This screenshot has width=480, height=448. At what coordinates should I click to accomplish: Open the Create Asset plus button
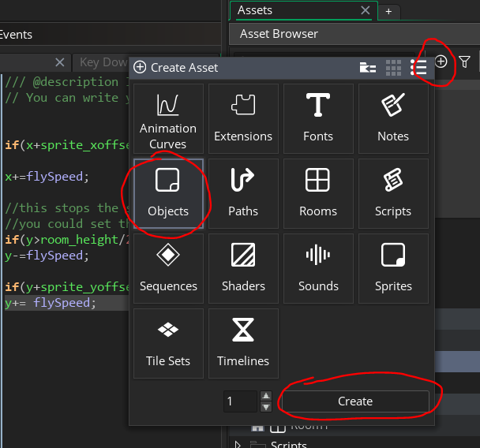click(441, 62)
